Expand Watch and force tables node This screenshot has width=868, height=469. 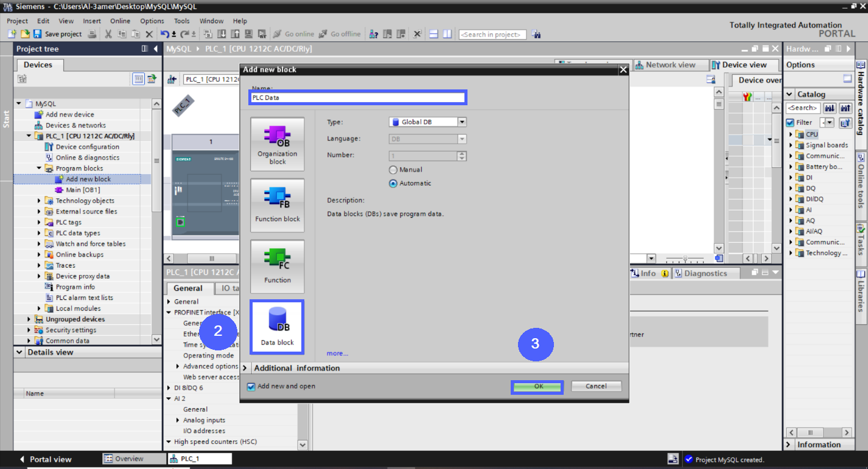[39, 244]
